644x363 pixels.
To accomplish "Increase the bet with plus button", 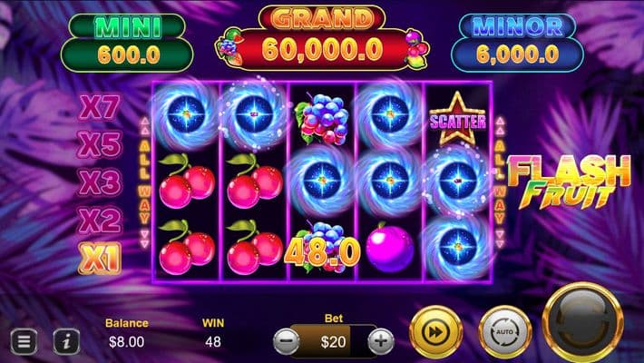I will coord(381,341).
